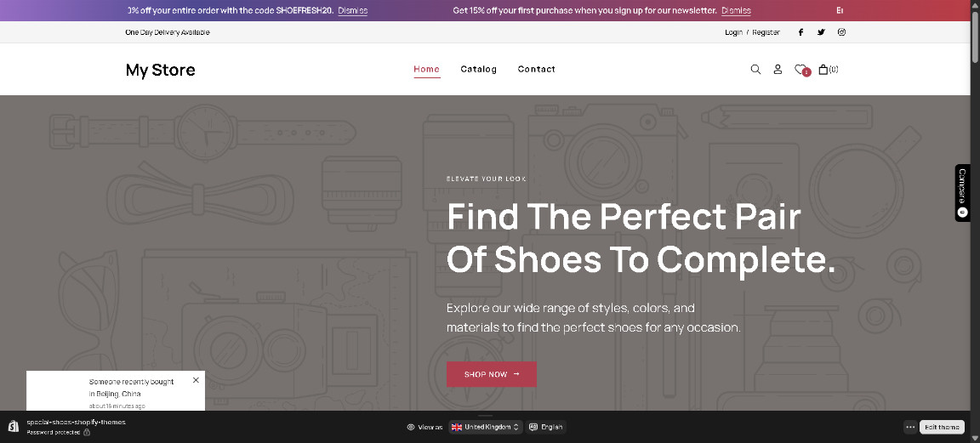980x443 pixels.
Task: Visit the Instagram social icon
Action: pos(841,32)
